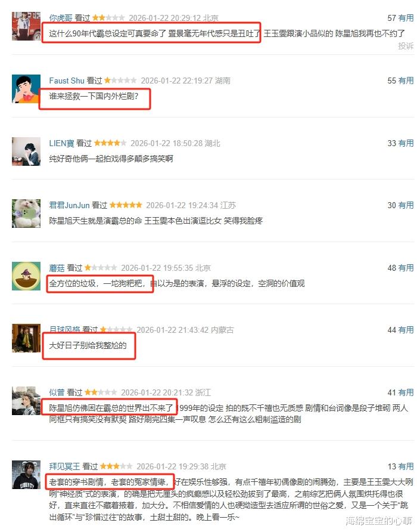Image resolution: width=417 pixels, height=532 pixels.
Task: Open 似曾's avatar picture
Action: tap(26, 401)
